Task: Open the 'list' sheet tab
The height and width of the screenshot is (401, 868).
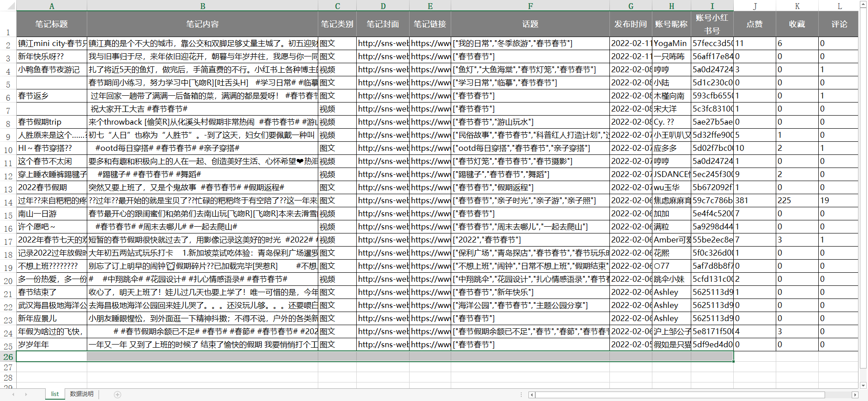Action: tap(55, 394)
